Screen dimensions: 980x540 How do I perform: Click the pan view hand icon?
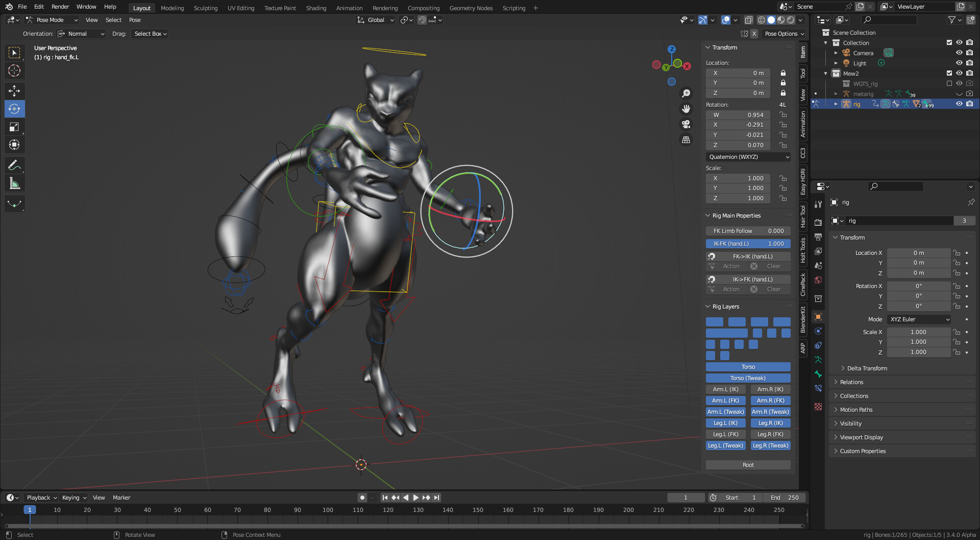686,109
